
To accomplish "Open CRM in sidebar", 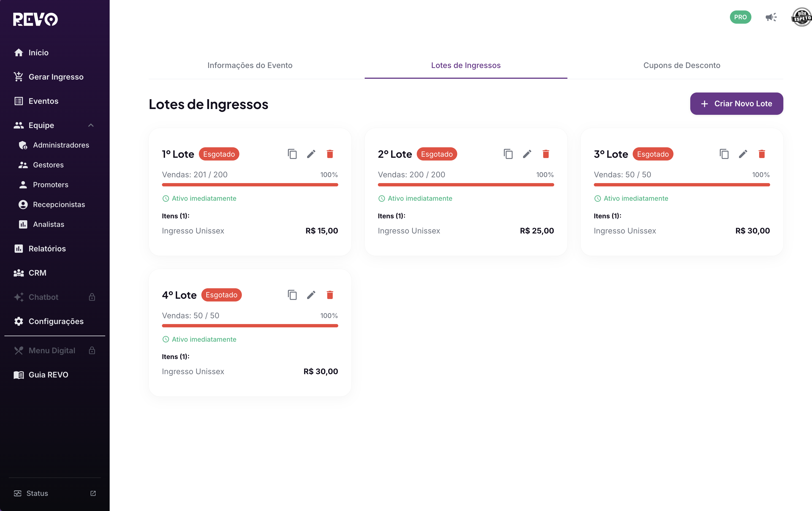I will click(55, 273).
